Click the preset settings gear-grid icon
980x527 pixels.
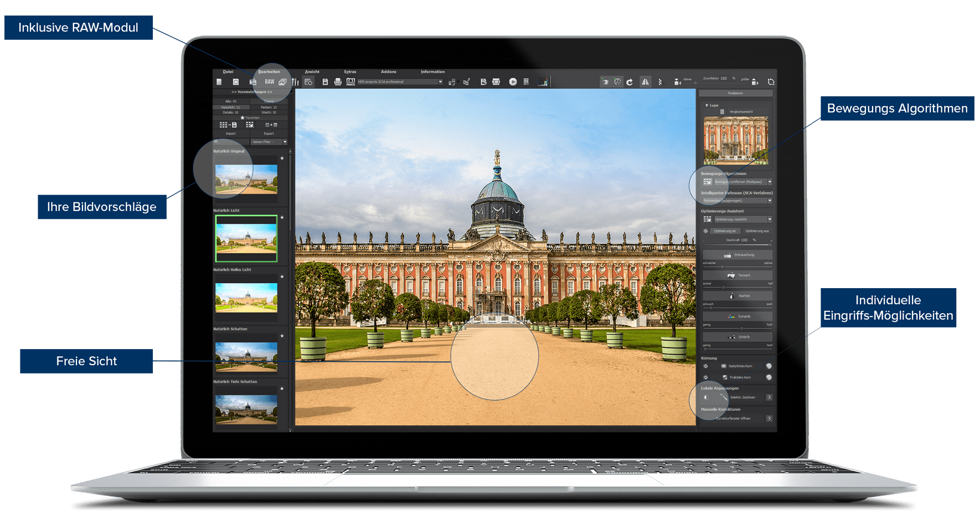point(308,82)
